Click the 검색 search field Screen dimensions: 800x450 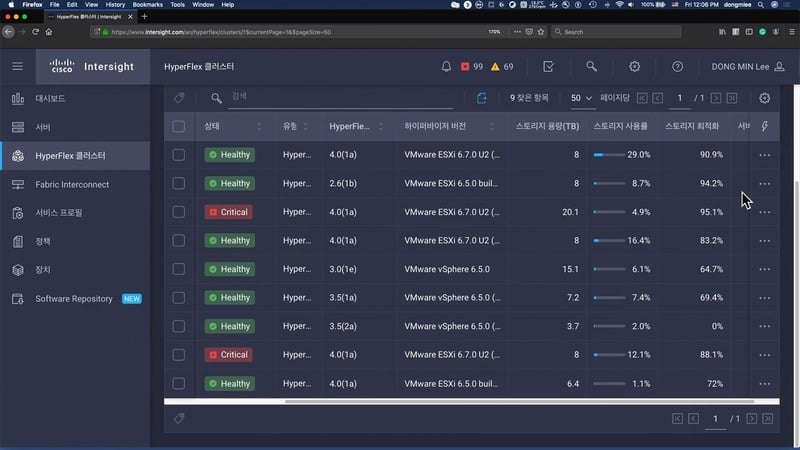[340, 97]
